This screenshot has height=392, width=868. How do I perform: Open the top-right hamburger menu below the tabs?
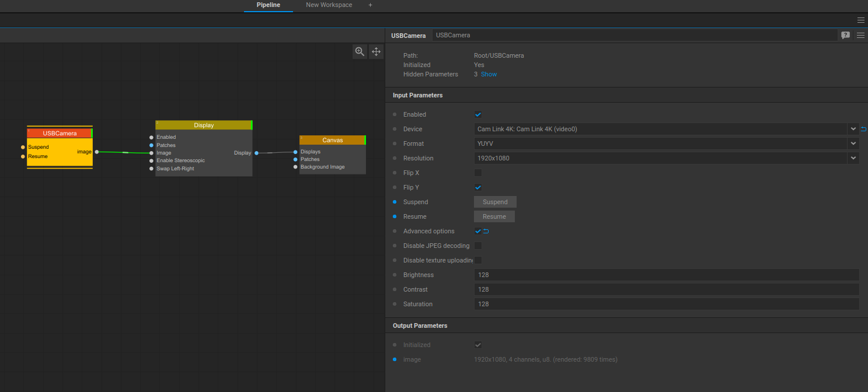pyautogui.click(x=860, y=20)
